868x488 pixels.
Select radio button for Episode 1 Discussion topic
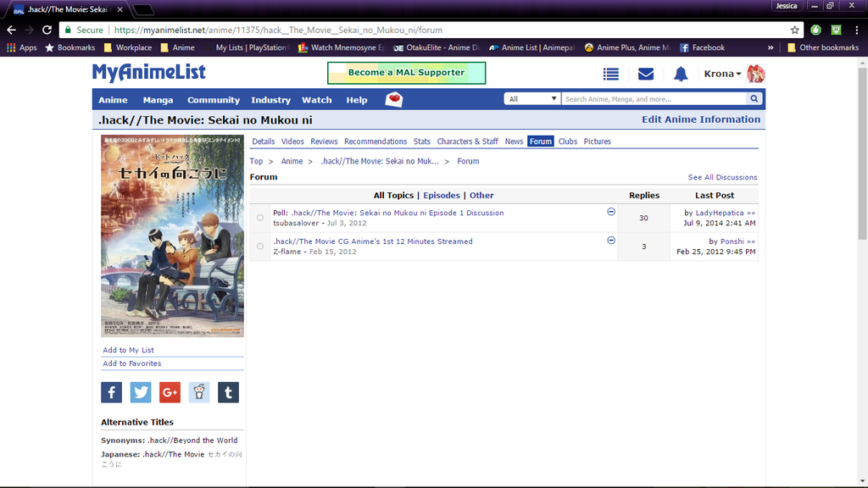(x=260, y=218)
